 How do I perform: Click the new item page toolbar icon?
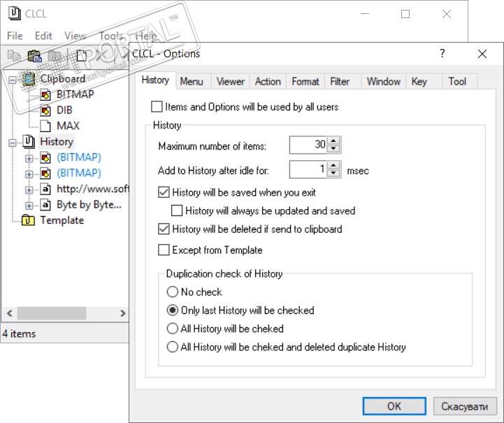coord(82,56)
